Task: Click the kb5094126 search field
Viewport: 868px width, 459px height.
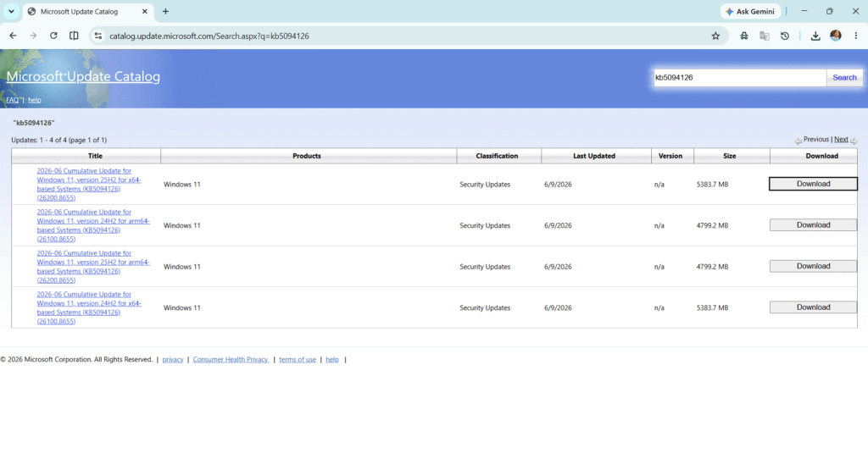Action: [x=739, y=77]
